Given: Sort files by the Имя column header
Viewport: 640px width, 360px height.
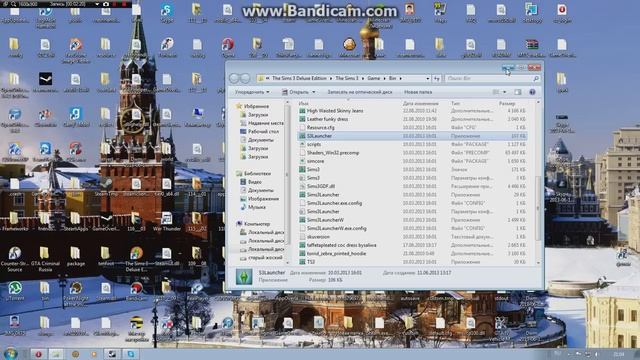Looking at the screenshot, I should pyautogui.click(x=303, y=104).
